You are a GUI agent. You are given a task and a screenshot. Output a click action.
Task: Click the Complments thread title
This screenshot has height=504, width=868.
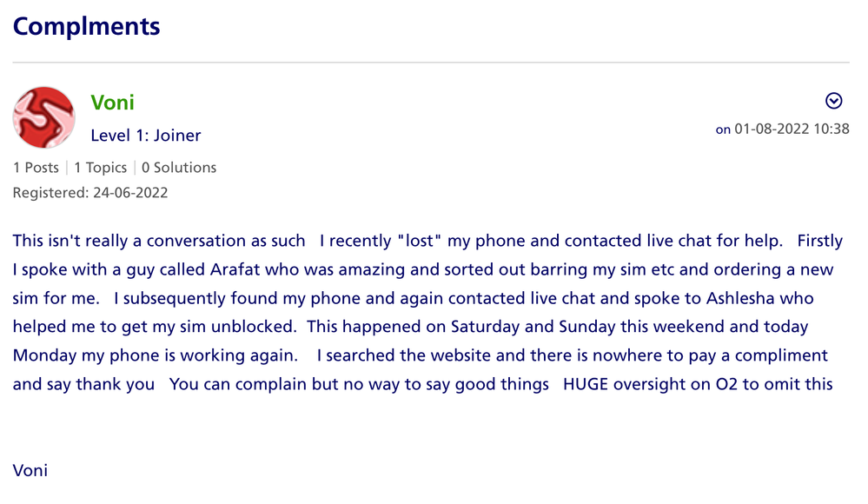(86, 26)
